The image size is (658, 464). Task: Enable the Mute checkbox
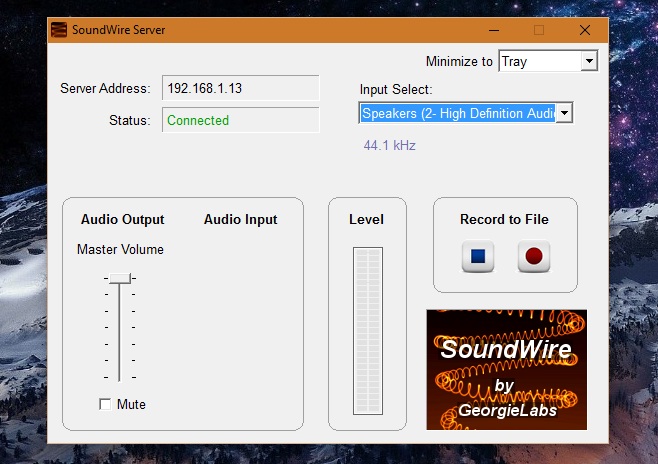[105, 404]
